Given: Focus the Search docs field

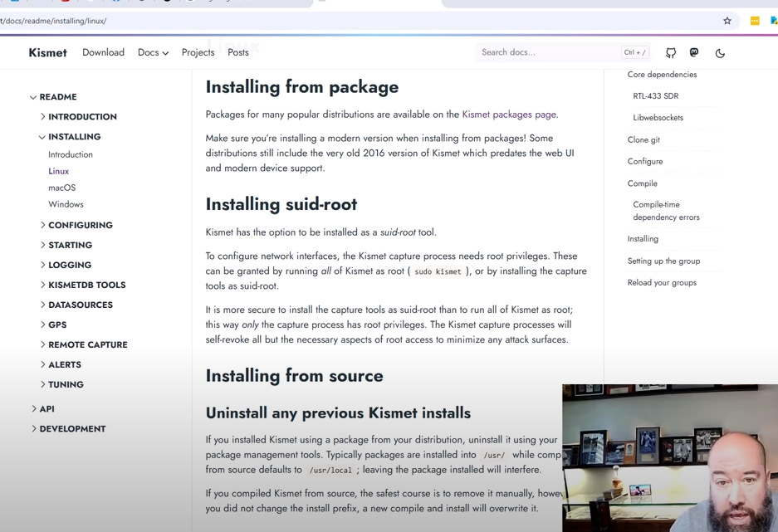Looking at the screenshot, I should tap(562, 52).
